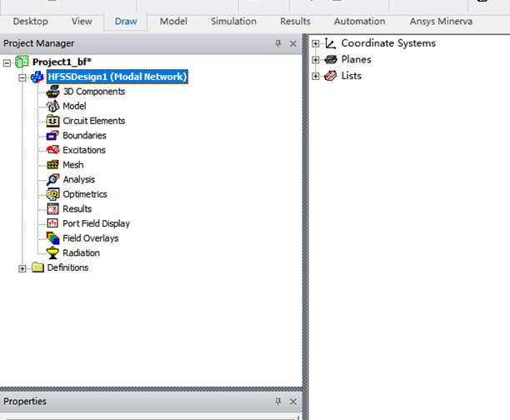This screenshot has height=420, width=510.
Task: Pin the Properties panel
Action: [278, 402]
